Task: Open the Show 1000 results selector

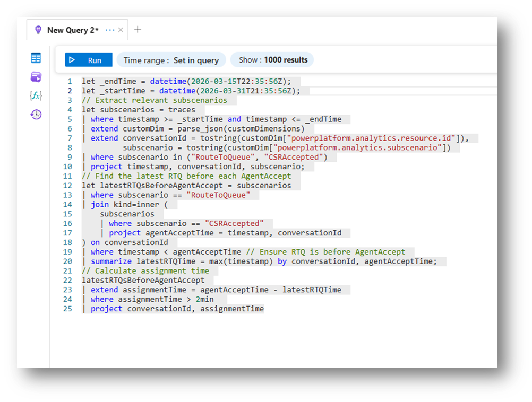Action: click(273, 60)
